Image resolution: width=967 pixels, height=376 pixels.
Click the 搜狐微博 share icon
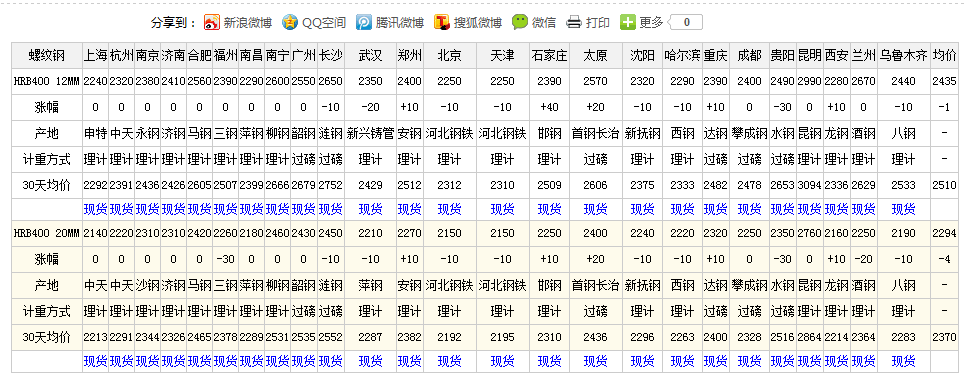(x=442, y=23)
